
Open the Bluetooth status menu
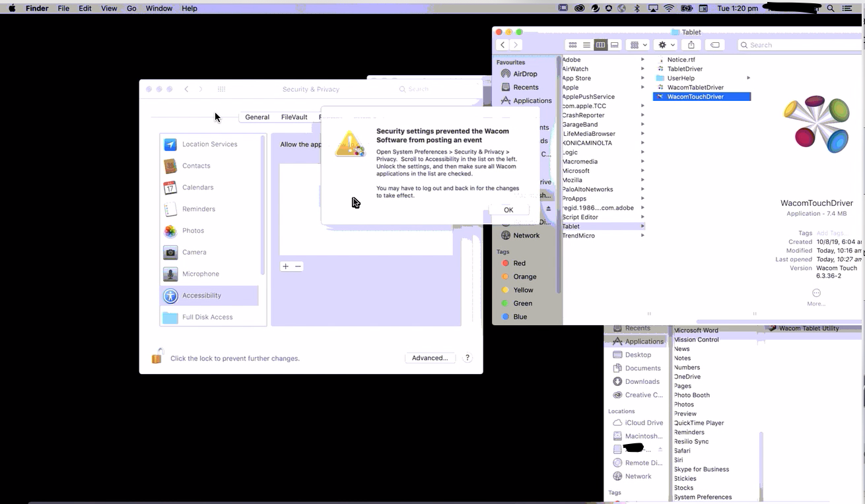pos(637,8)
